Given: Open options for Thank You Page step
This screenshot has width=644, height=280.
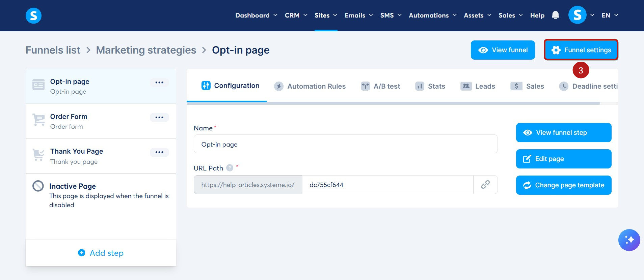Looking at the screenshot, I should coord(159,152).
